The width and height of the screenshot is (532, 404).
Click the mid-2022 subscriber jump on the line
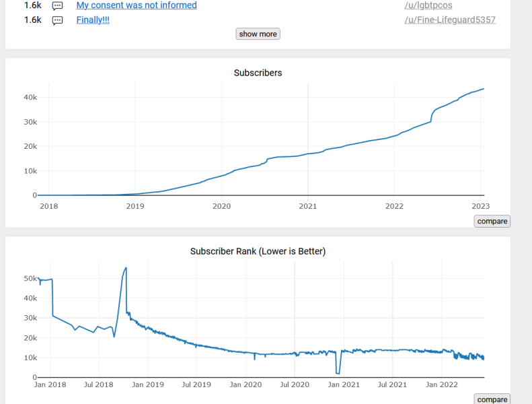(431, 116)
